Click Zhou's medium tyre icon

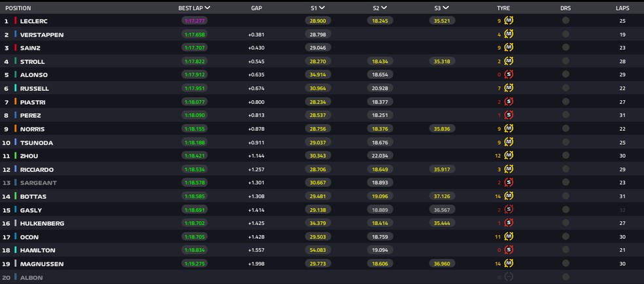[509, 156]
